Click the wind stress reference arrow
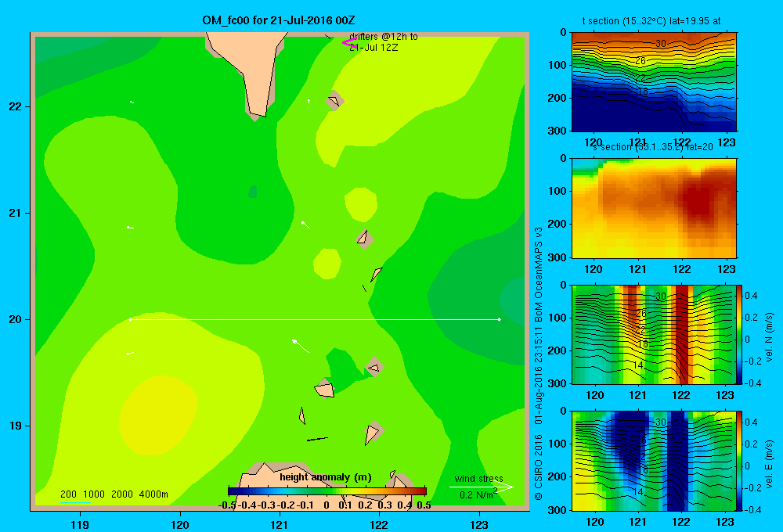Image resolution: width=783 pixels, height=532 pixels. [x=482, y=487]
